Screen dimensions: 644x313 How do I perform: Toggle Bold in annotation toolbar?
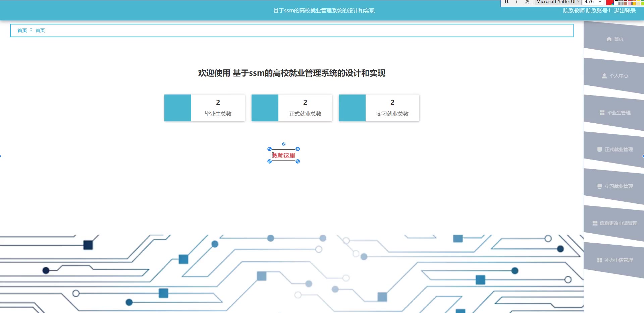pos(506,2)
